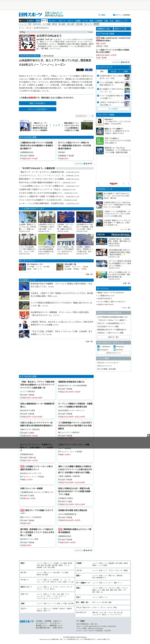Open the MLB注目ニュース header arrow

tap(130, 189)
